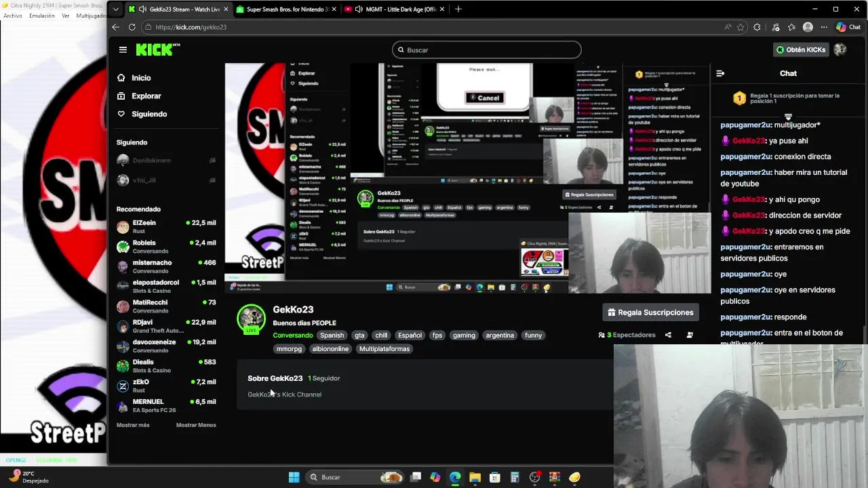868x488 pixels.
Task: Open the user profile avatar menu
Action: (840, 49)
